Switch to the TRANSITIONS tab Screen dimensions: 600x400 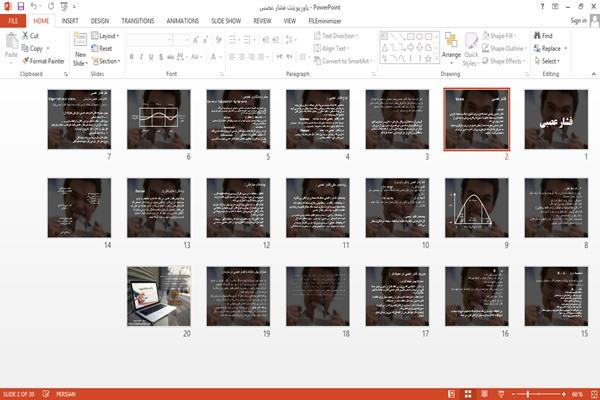[138, 21]
